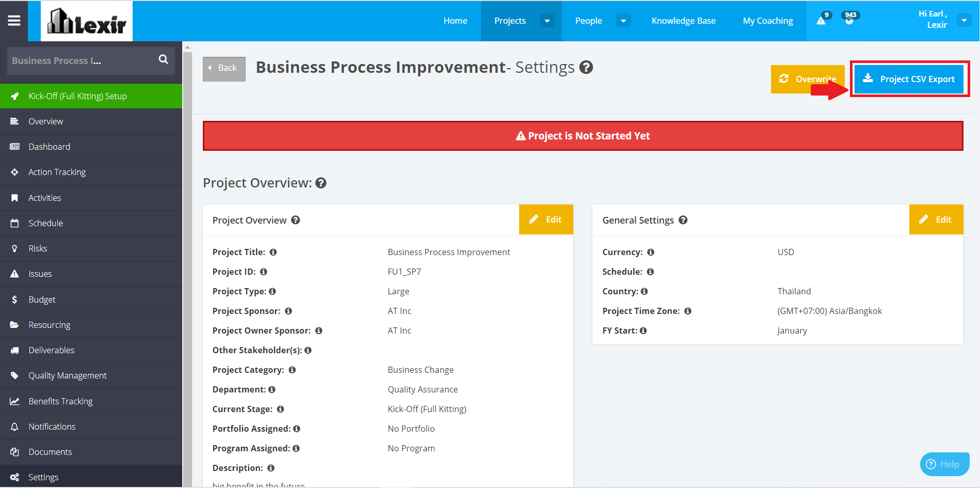Image resolution: width=980 pixels, height=488 pixels.
Task: Click info icon next to Project Sponsor:
Action: 288,311
